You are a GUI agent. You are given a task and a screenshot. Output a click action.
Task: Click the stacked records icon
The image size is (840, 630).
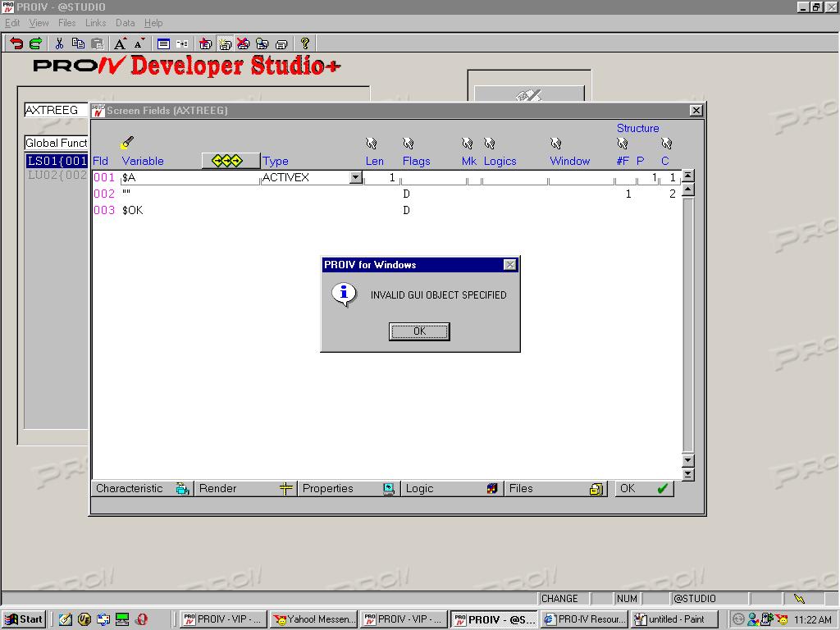tap(281, 44)
